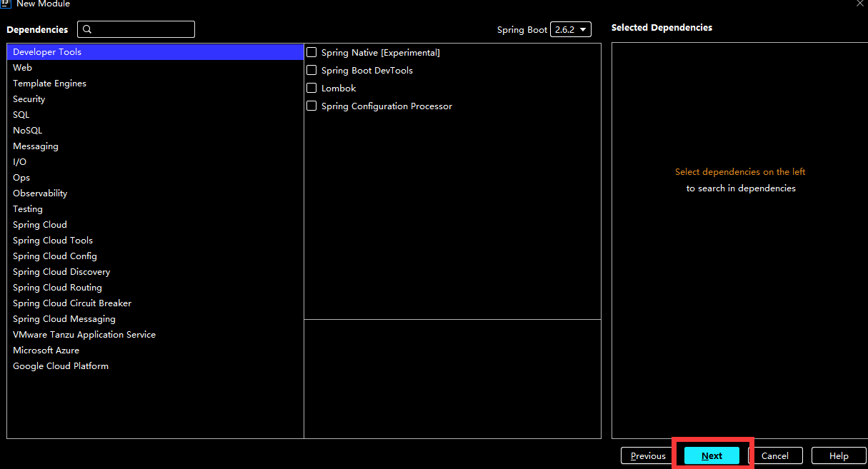Open the Observability category

[155, 193]
